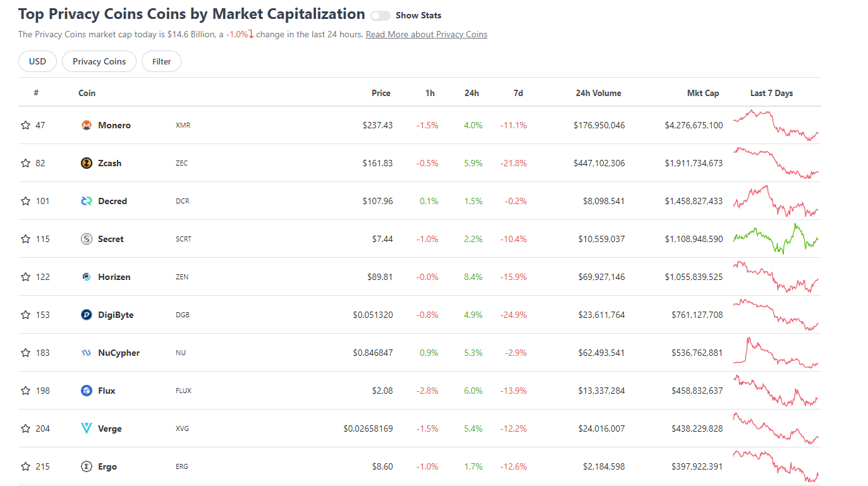Click the Secret coin logo icon
This screenshot has width=868, height=486.
[87, 239]
